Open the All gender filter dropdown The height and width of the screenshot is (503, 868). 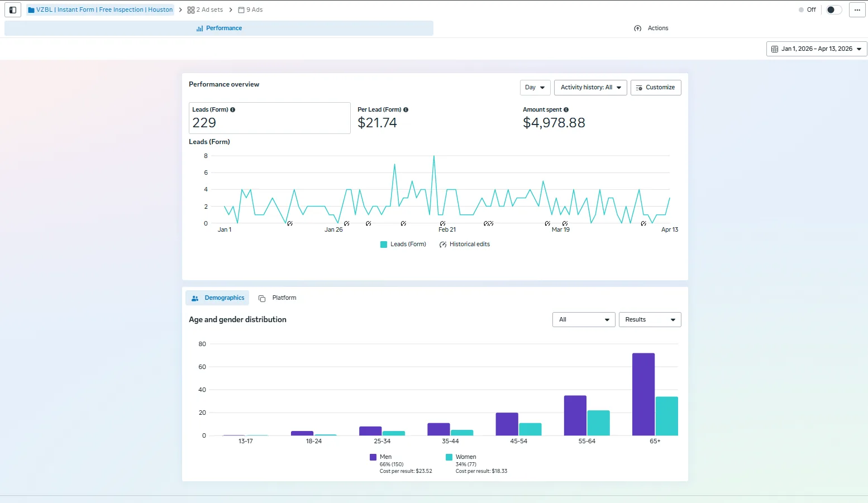coord(584,320)
